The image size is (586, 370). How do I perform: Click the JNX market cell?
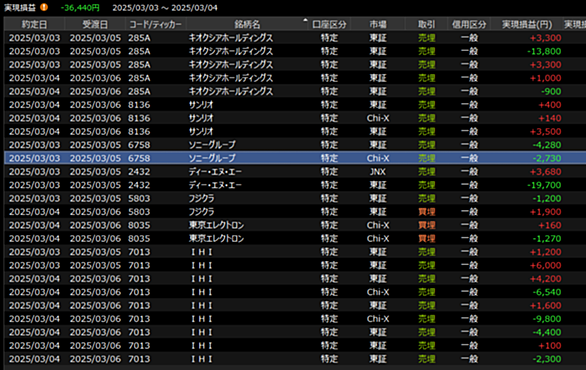point(378,172)
